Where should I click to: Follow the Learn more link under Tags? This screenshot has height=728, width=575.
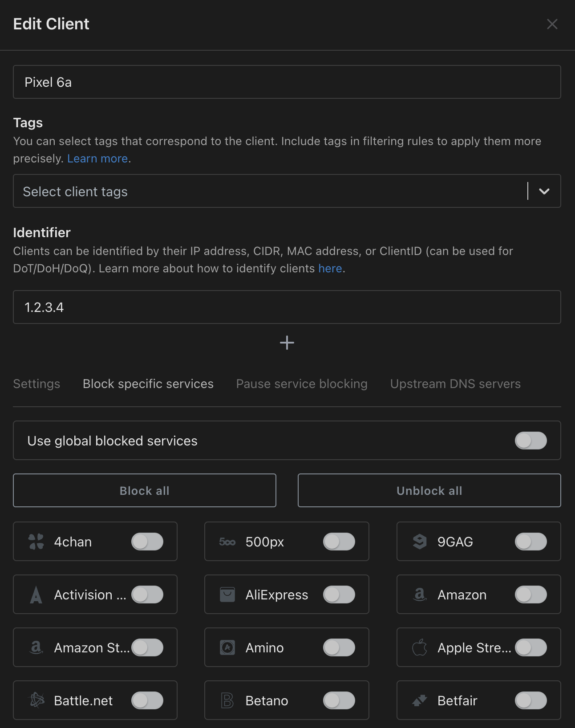(97, 158)
